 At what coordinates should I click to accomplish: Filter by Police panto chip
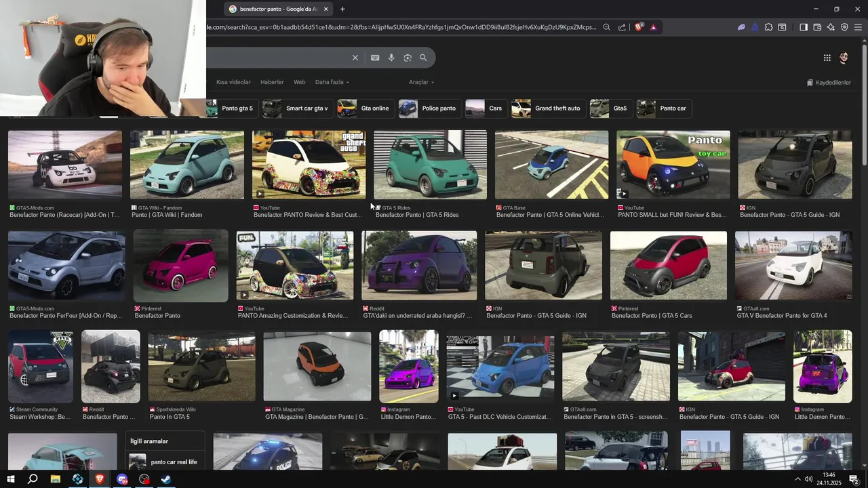pyautogui.click(x=429, y=108)
